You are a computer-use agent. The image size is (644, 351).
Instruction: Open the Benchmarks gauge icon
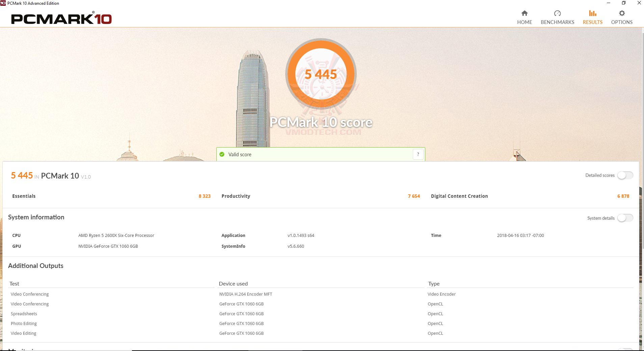click(557, 13)
